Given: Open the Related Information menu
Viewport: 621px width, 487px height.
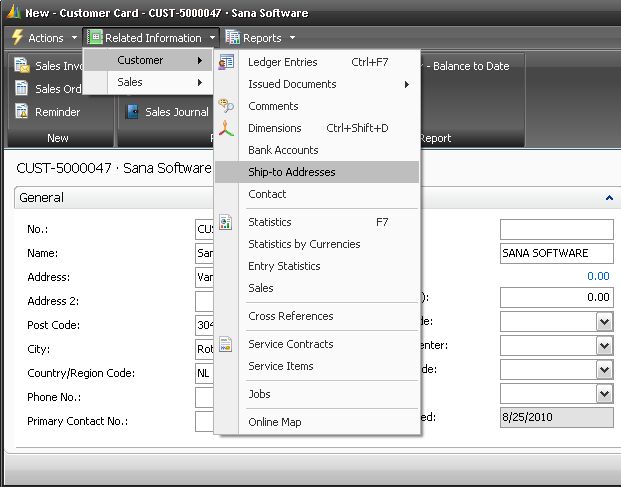Looking at the screenshot, I should pos(152,38).
